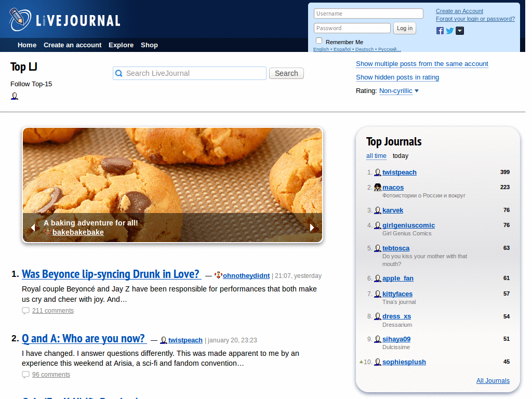Click the userhead icon beside twistpeach in rankings
532x399 pixels.
coord(377,172)
